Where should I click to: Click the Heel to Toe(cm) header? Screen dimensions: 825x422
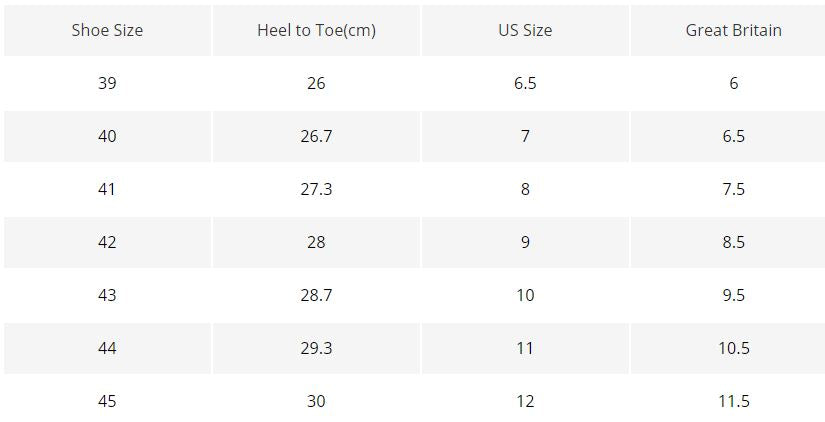click(x=316, y=30)
